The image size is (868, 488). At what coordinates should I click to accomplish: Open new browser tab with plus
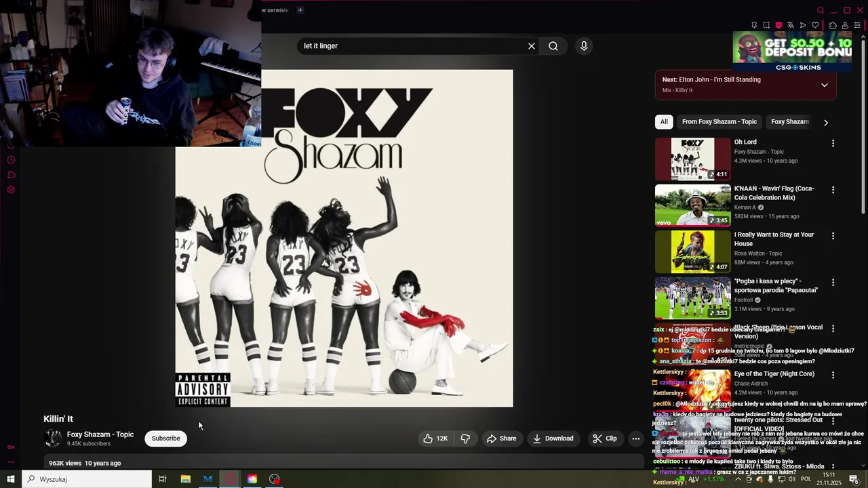pyautogui.click(x=300, y=10)
